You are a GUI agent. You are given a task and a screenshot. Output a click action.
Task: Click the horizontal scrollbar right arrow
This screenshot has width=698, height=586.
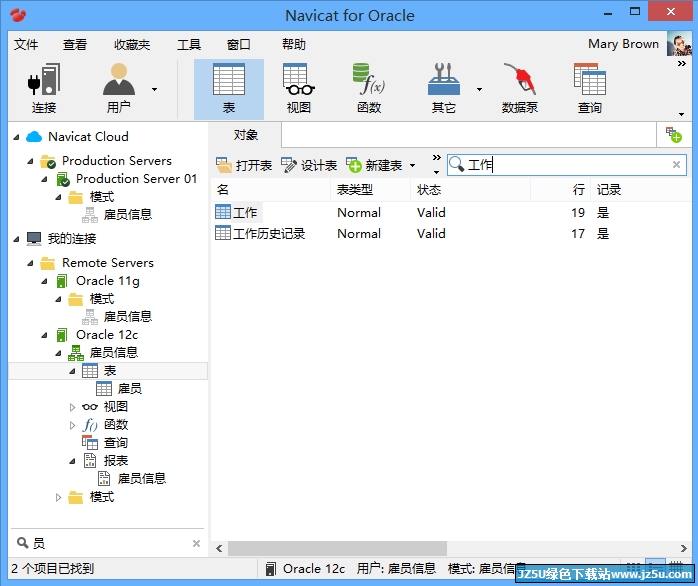point(684,548)
